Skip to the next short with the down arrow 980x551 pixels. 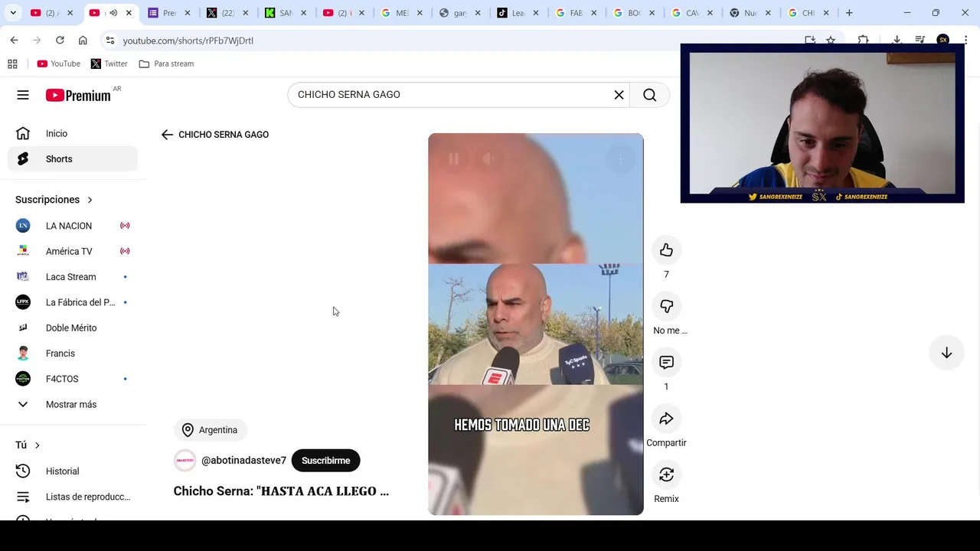pos(946,353)
